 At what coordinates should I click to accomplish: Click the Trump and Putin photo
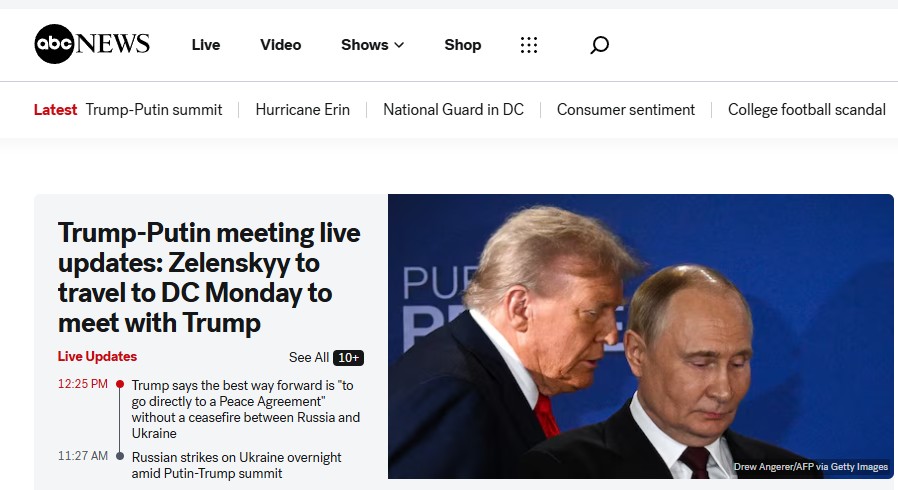pos(640,337)
